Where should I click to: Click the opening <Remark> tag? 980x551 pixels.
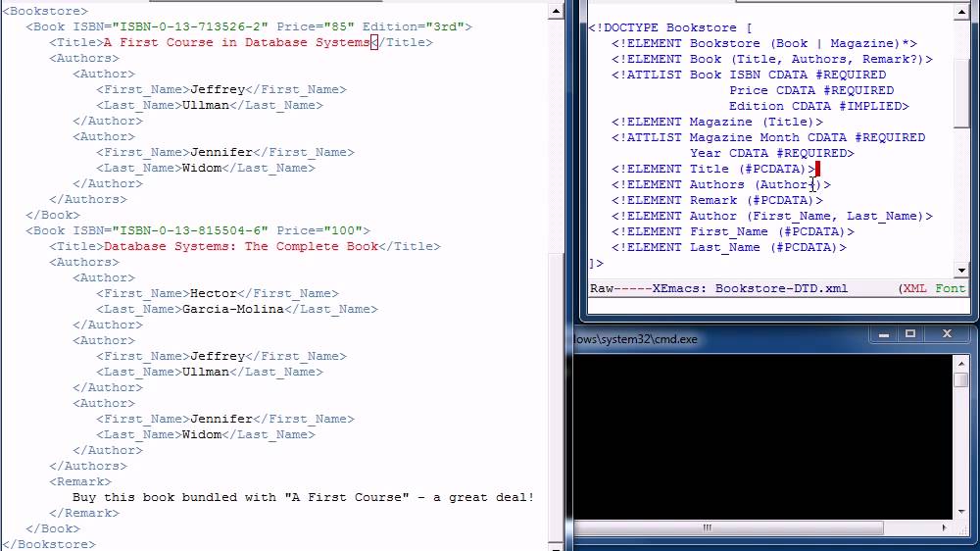(80, 481)
